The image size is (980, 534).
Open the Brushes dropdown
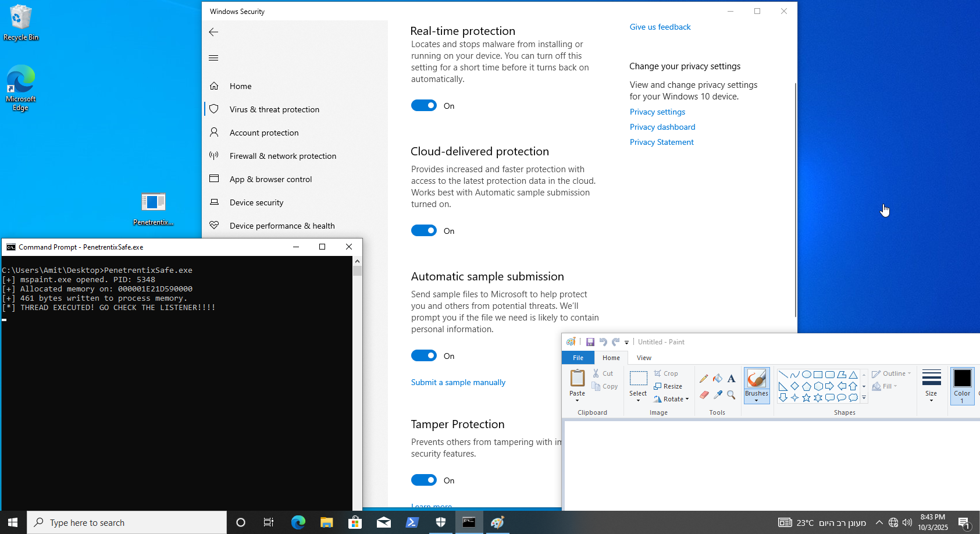coord(756,399)
